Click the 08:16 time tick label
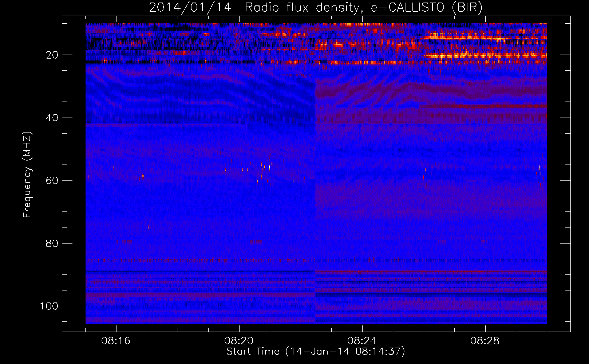The image size is (589, 364). (116, 341)
